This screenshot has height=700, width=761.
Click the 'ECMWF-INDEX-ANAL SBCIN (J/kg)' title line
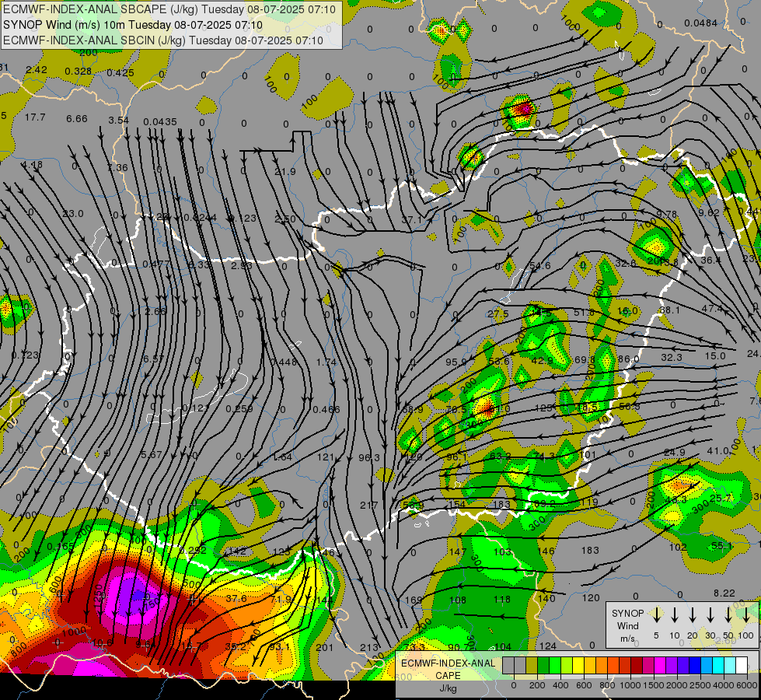point(163,40)
